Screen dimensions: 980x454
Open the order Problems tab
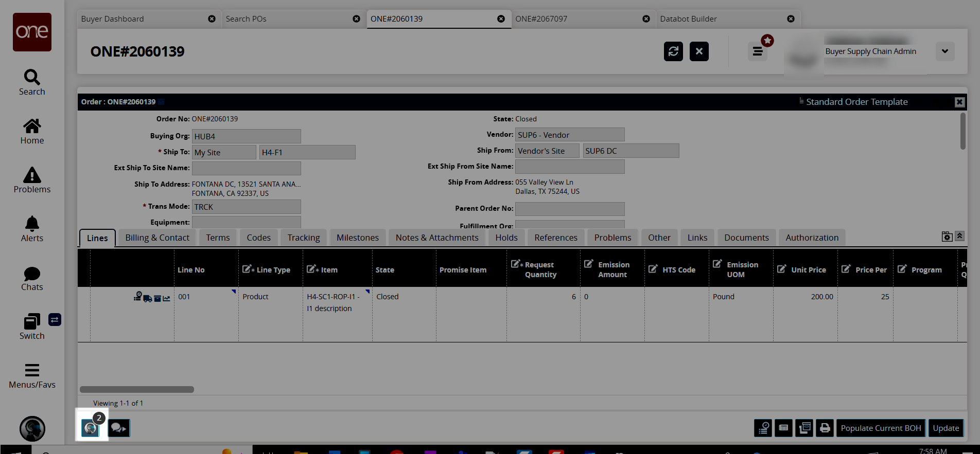(612, 238)
